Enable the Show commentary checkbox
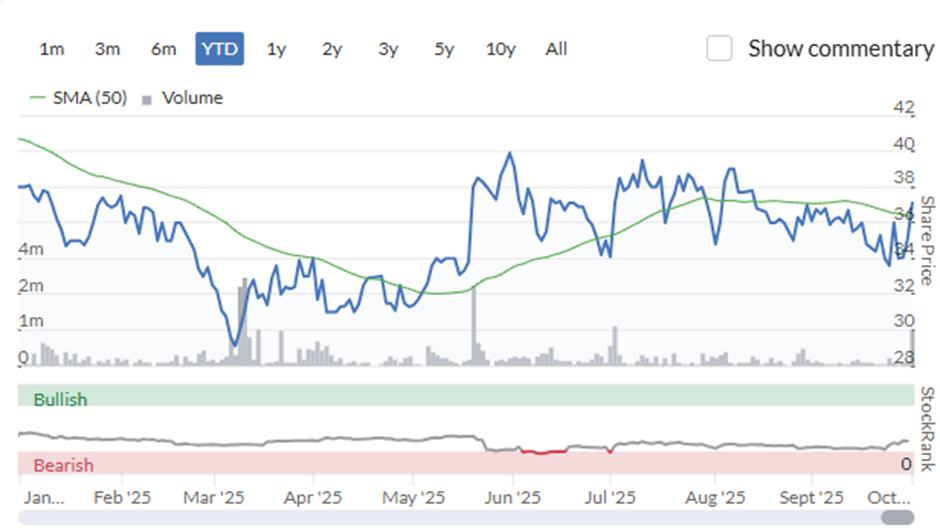Image resolution: width=940 pixels, height=528 pixels. [720, 48]
